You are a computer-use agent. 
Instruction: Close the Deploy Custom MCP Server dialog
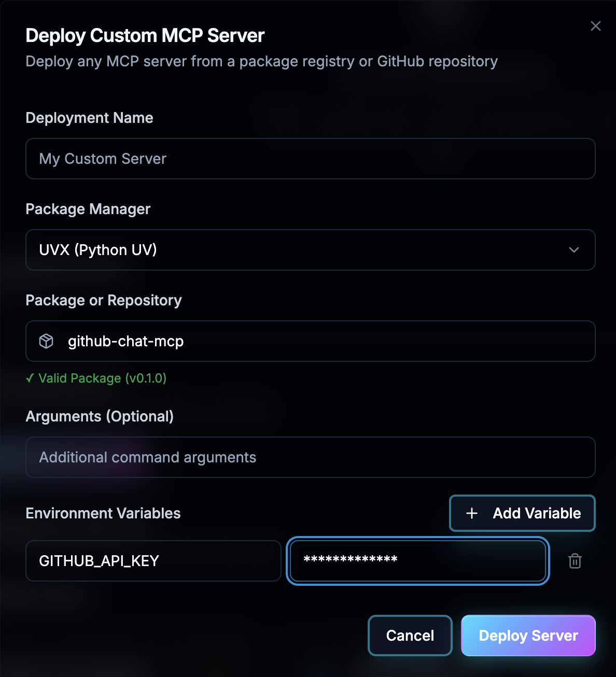click(595, 26)
